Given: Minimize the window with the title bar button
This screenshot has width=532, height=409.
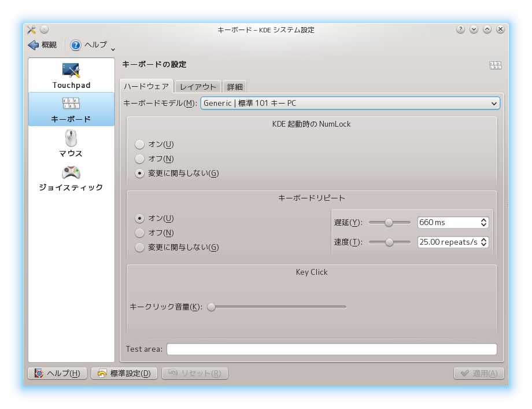Looking at the screenshot, I should tap(474, 30).
